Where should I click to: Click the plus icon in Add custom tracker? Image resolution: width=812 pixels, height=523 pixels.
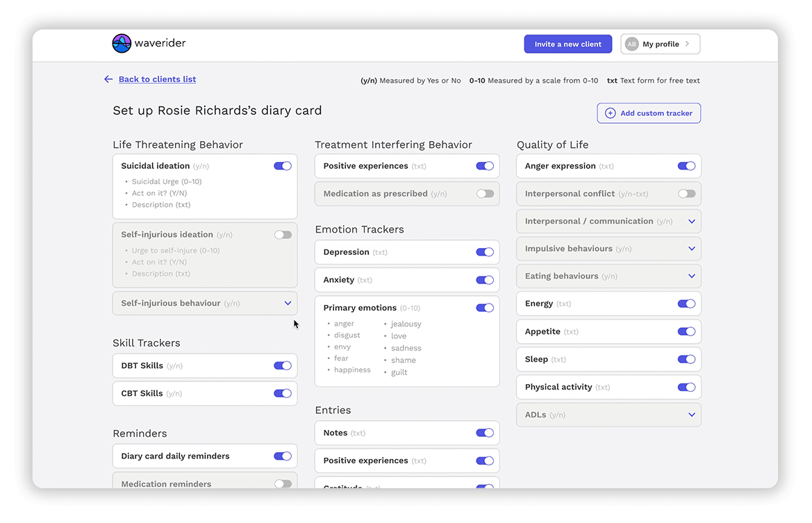(610, 113)
